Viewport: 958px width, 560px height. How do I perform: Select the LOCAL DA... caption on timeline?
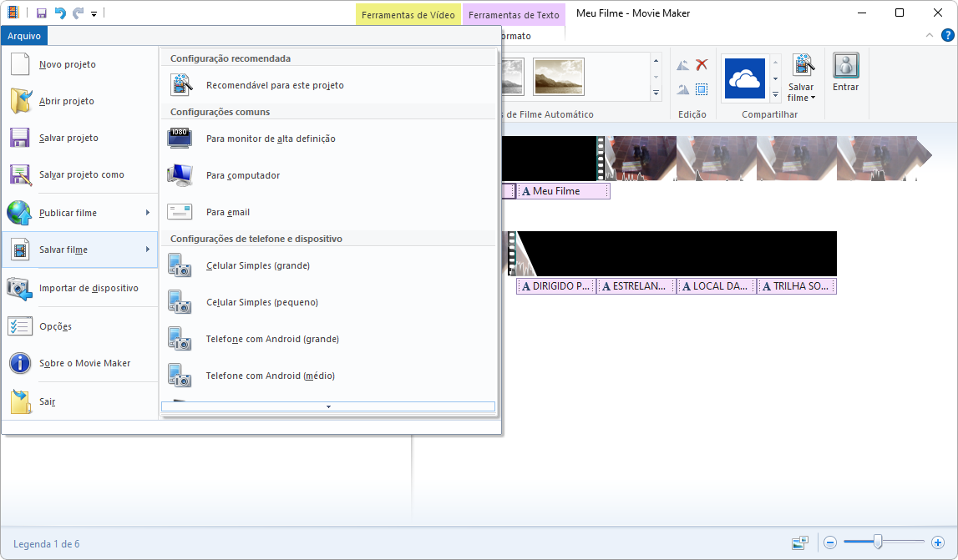[717, 285]
